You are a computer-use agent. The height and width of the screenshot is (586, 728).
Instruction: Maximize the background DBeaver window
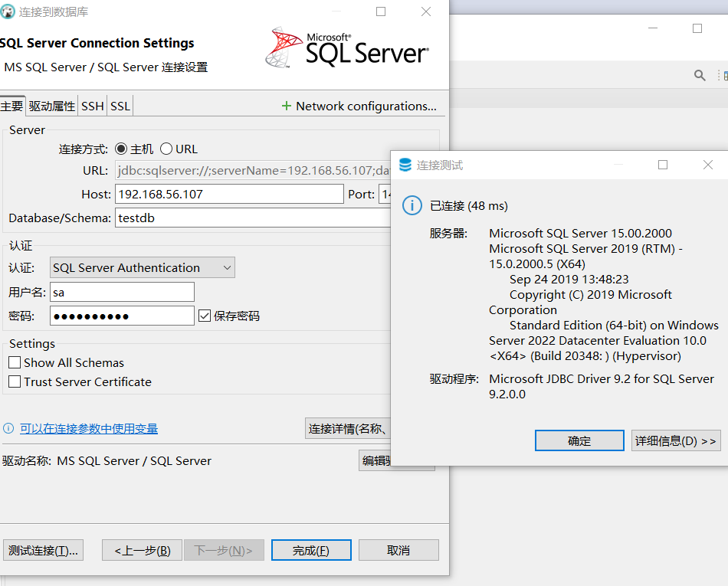tap(697, 28)
